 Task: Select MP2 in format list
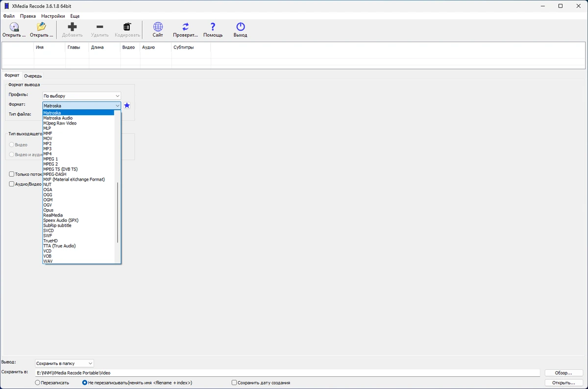point(78,144)
